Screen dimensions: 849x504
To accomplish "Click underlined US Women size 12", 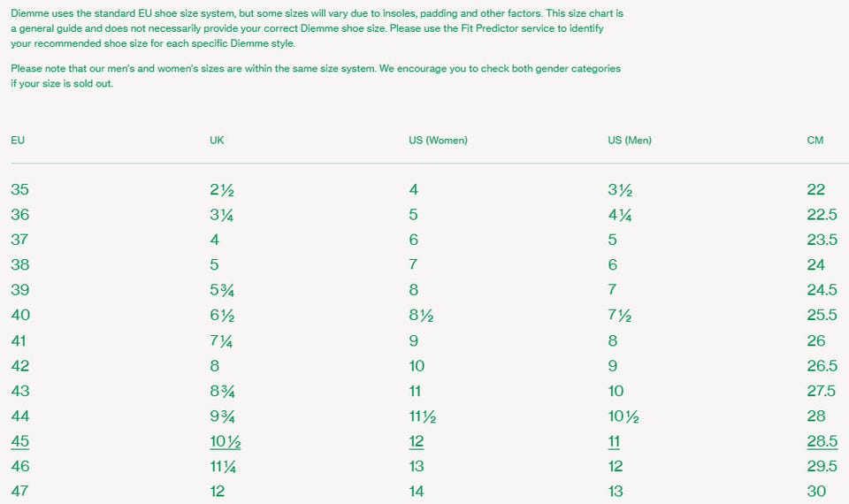I will click(417, 441).
